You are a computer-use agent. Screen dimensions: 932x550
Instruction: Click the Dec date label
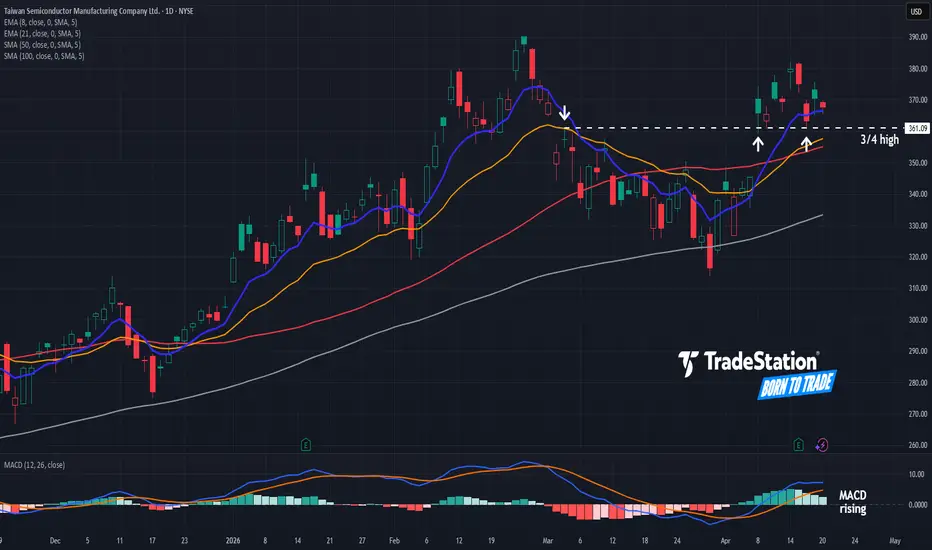(55, 540)
